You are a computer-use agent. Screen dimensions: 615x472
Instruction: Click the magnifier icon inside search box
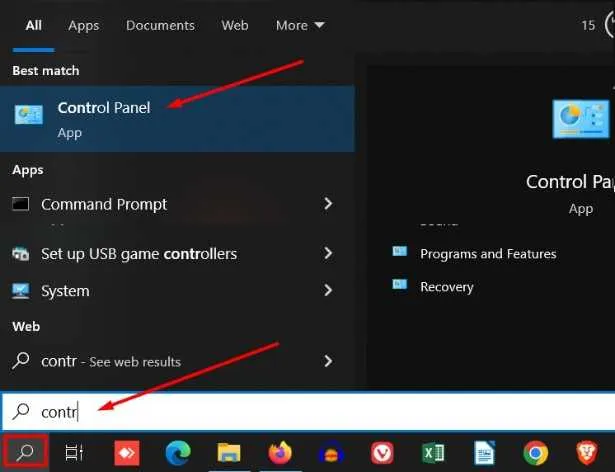[20, 412]
